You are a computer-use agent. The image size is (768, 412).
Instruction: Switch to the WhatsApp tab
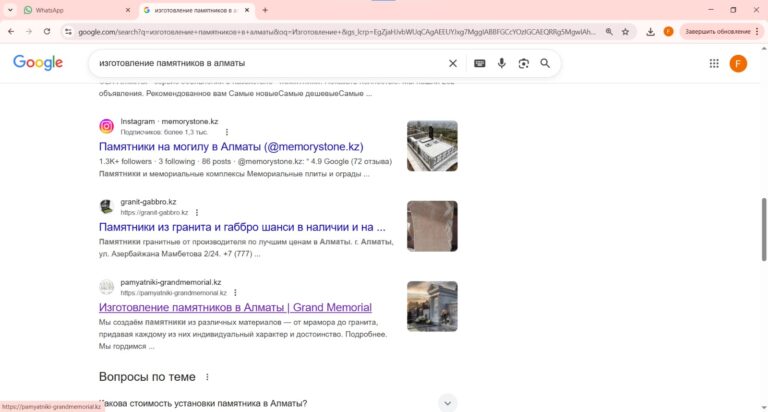(70, 9)
